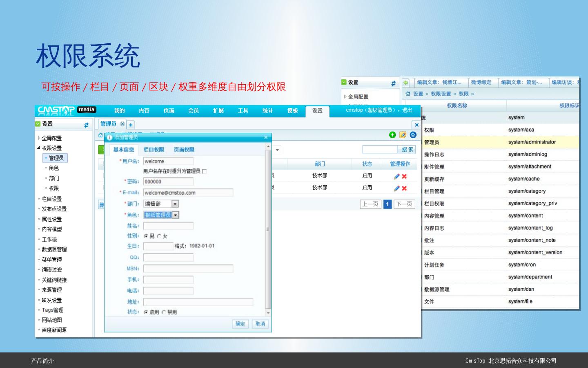Click refresh arrows icon beside 设置 sidebar header
The image size is (588, 368).
(x=86, y=125)
